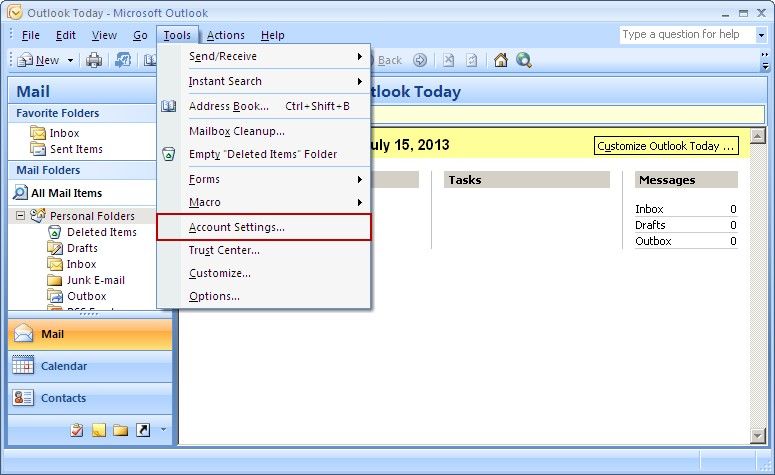Open the help question box dropdown arrow

point(761,35)
